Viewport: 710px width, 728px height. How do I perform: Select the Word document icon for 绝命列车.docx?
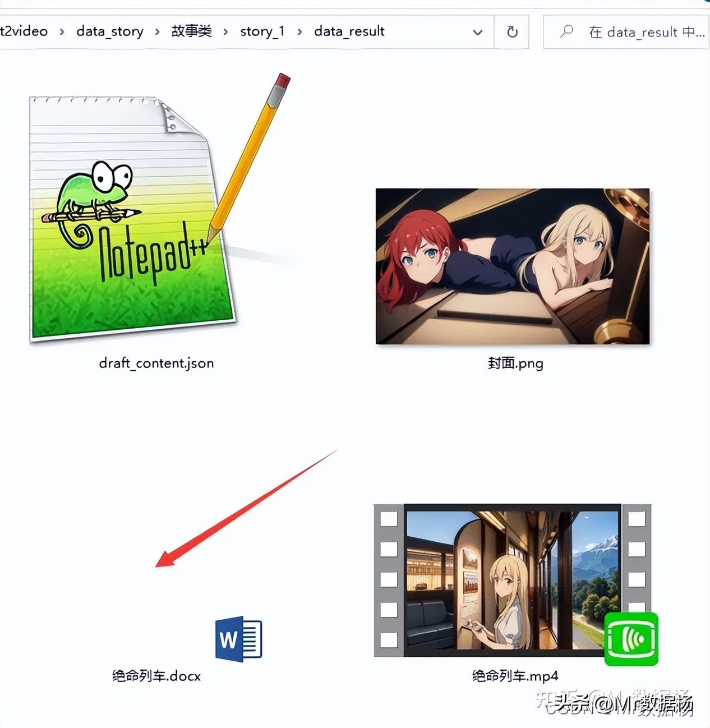tap(239, 638)
